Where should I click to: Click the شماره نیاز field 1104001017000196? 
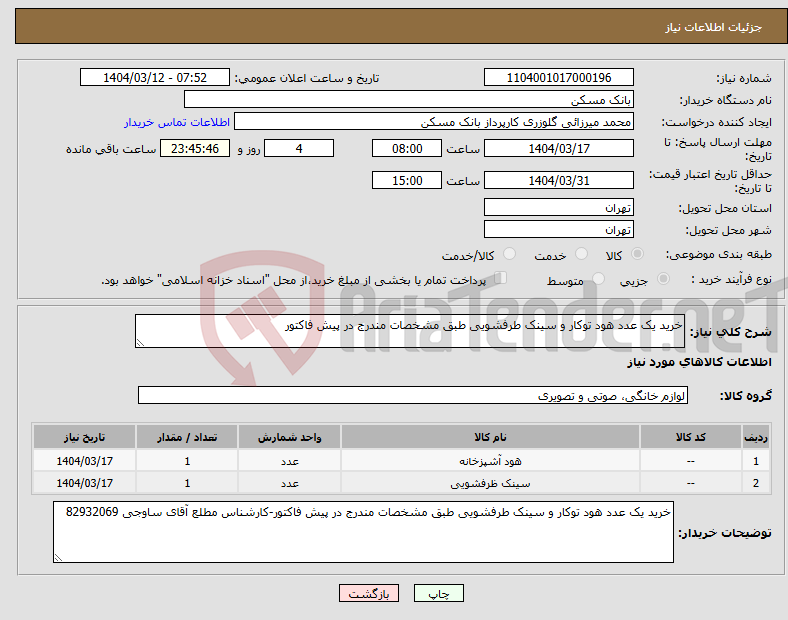tap(558, 77)
